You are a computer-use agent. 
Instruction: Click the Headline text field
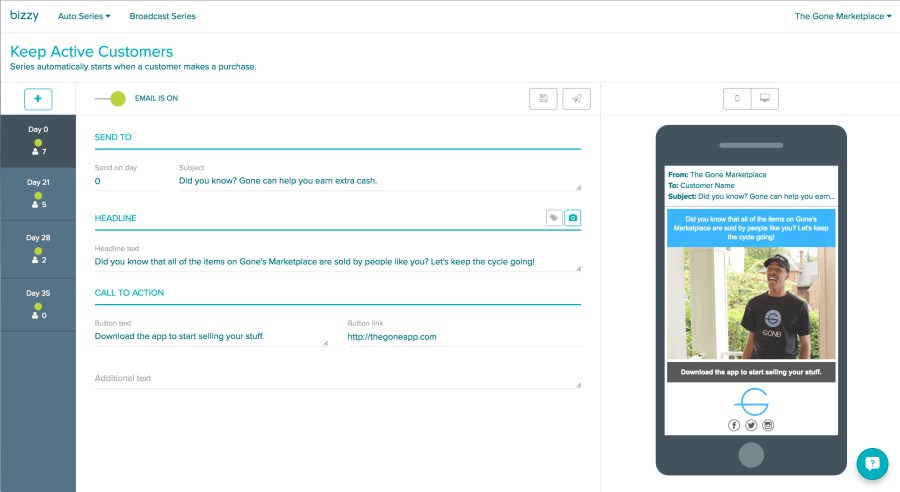[x=338, y=262]
